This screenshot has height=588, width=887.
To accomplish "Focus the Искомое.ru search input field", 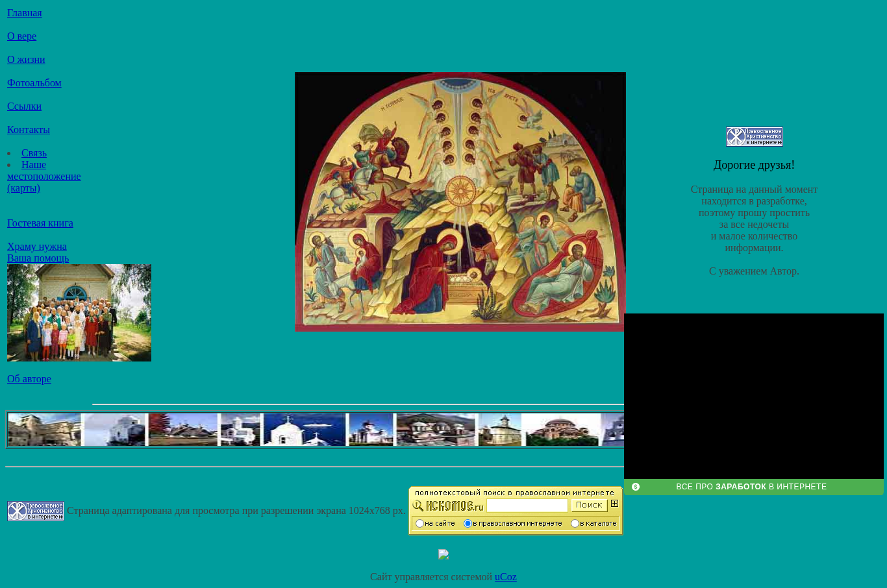I will 527,506.
